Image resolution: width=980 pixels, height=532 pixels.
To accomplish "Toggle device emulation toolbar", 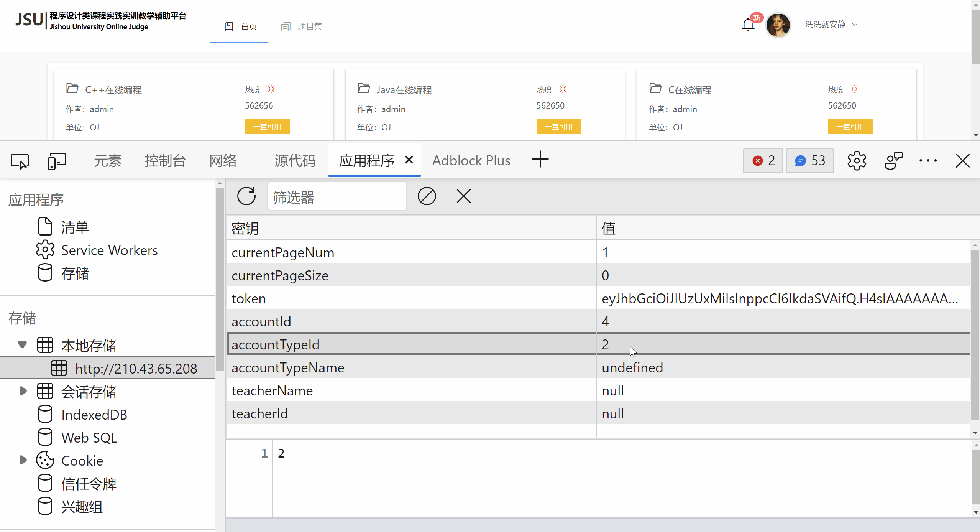I will pyautogui.click(x=57, y=161).
